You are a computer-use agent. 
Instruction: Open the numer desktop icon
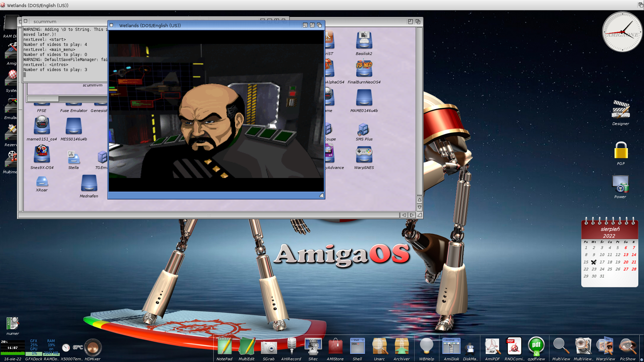pyautogui.click(x=13, y=323)
